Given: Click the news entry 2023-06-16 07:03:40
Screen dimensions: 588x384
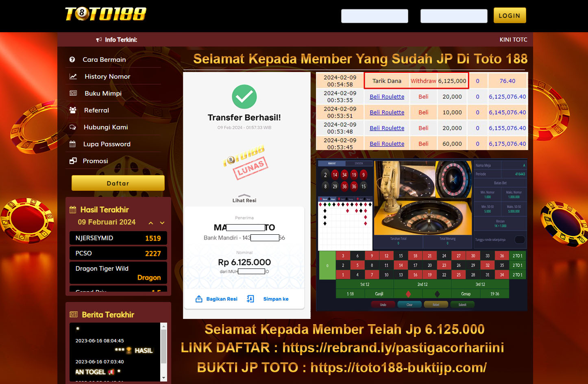Looking at the screenshot, I should click(100, 362).
